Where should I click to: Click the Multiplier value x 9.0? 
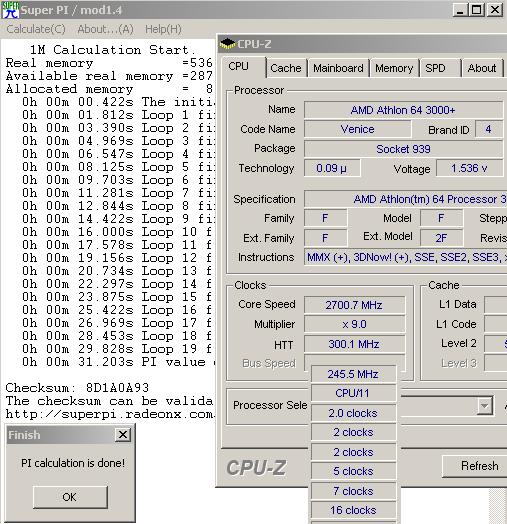[354, 324]
